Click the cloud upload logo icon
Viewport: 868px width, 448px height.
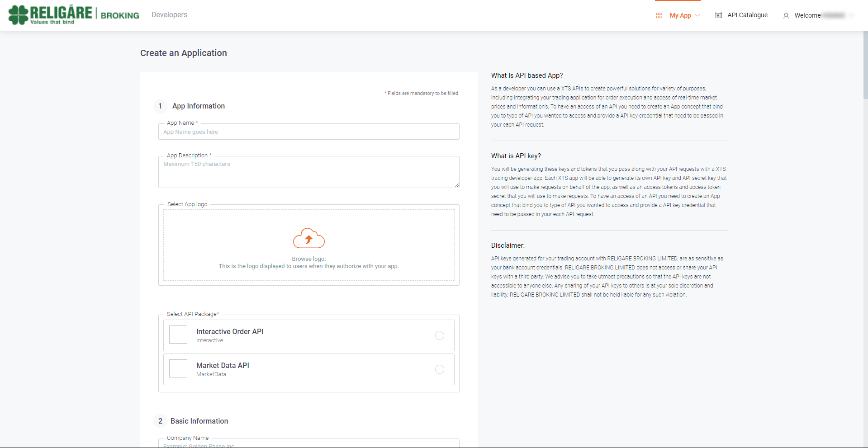(x=309, y=238)
